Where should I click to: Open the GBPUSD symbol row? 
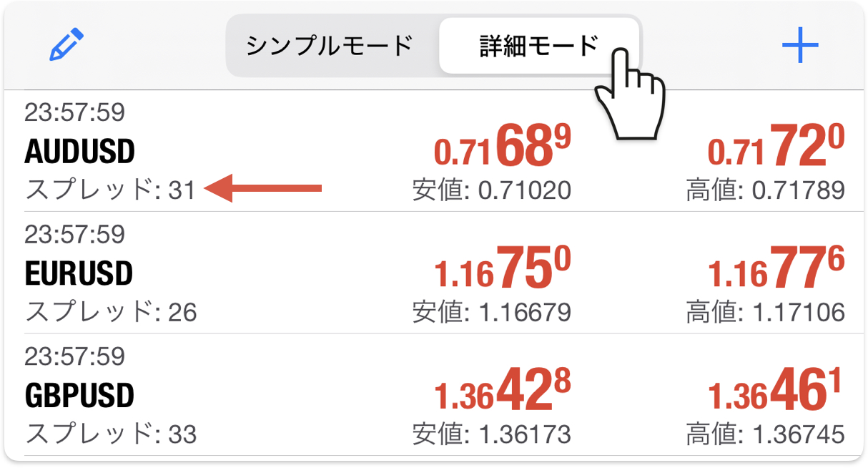coord(434,394)
